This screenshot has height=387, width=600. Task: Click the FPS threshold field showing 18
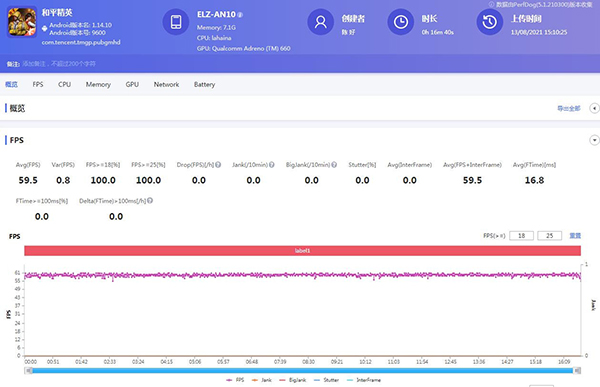click(522, 236)
